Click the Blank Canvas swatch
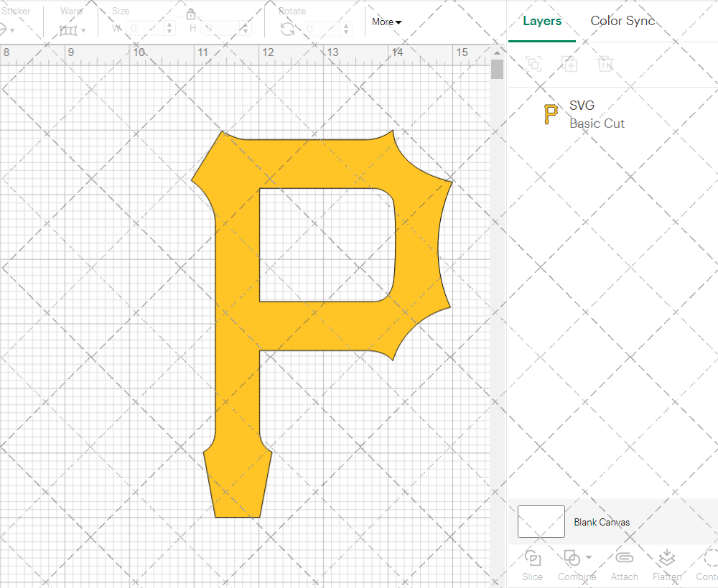Image resolution: width=718 pixels, height=588 pixels. 541,522
